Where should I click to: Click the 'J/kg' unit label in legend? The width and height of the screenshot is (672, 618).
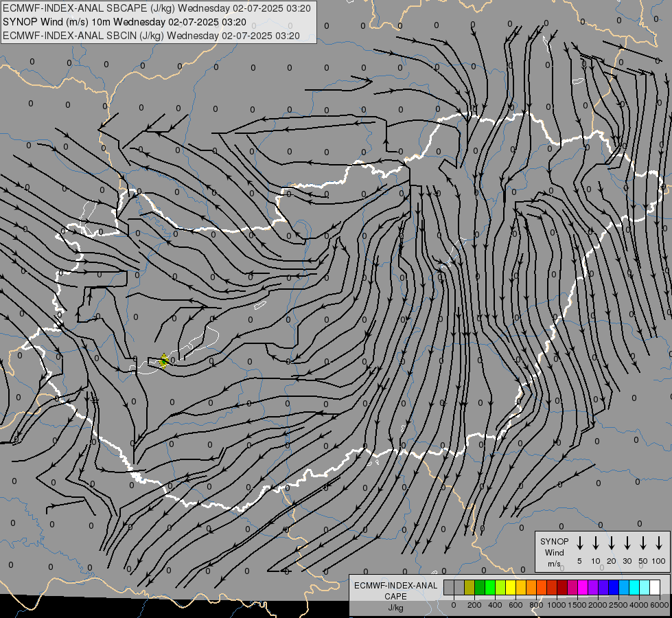point(395,608)
